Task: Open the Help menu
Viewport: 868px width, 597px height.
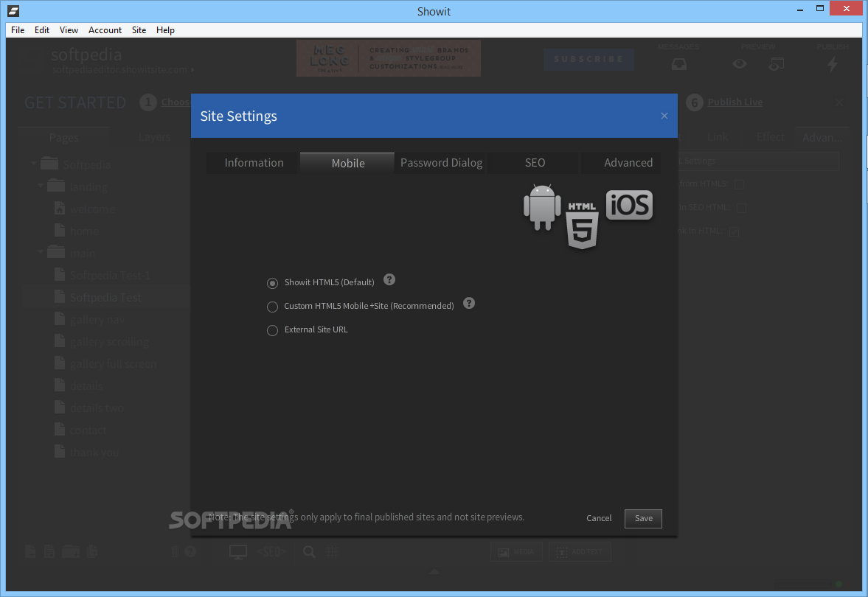Action: click(x=165, y=30)
